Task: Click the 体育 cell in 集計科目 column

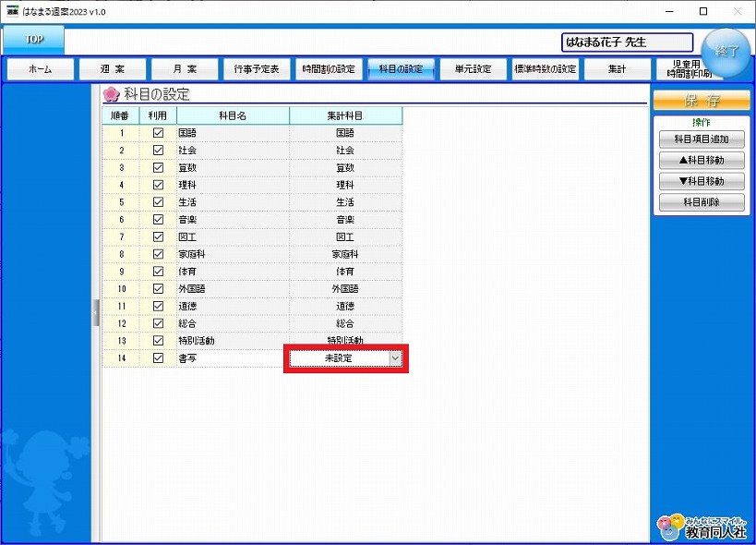Action: pyautogui.click(x=346, y=271)
